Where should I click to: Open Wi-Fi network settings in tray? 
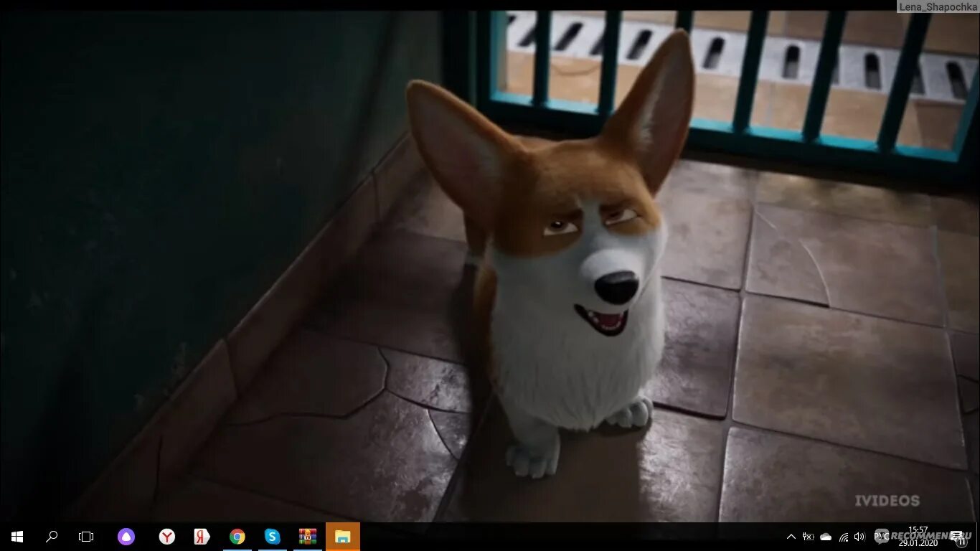click(844, 537)
